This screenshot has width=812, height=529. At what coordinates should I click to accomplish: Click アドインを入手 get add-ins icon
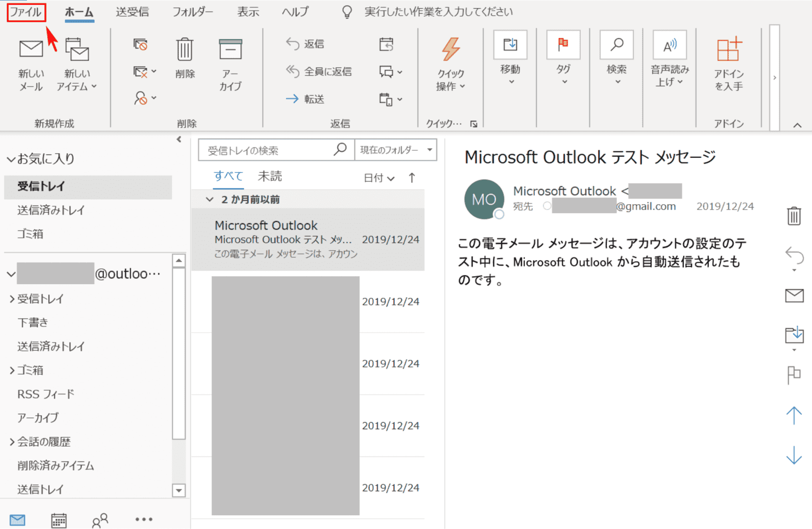(x=729, y=65)
